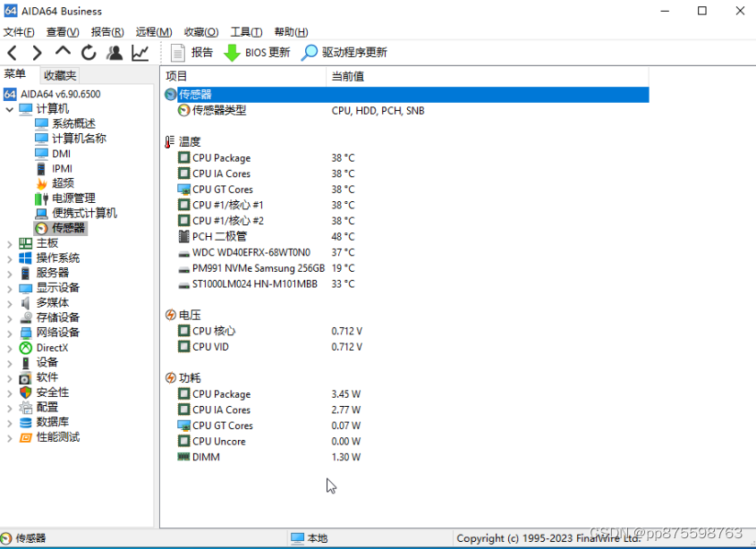Open the 文件(F) menu

click(x=19, y=32)
